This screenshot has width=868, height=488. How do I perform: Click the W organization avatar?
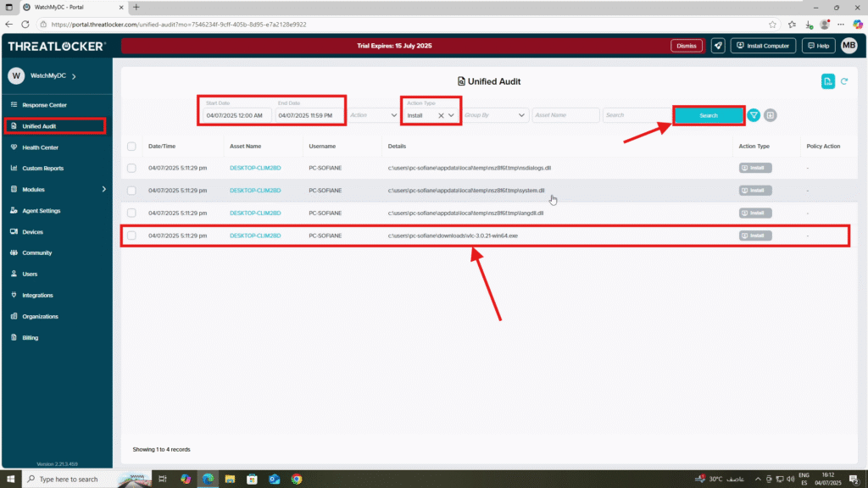pos(16,75)
